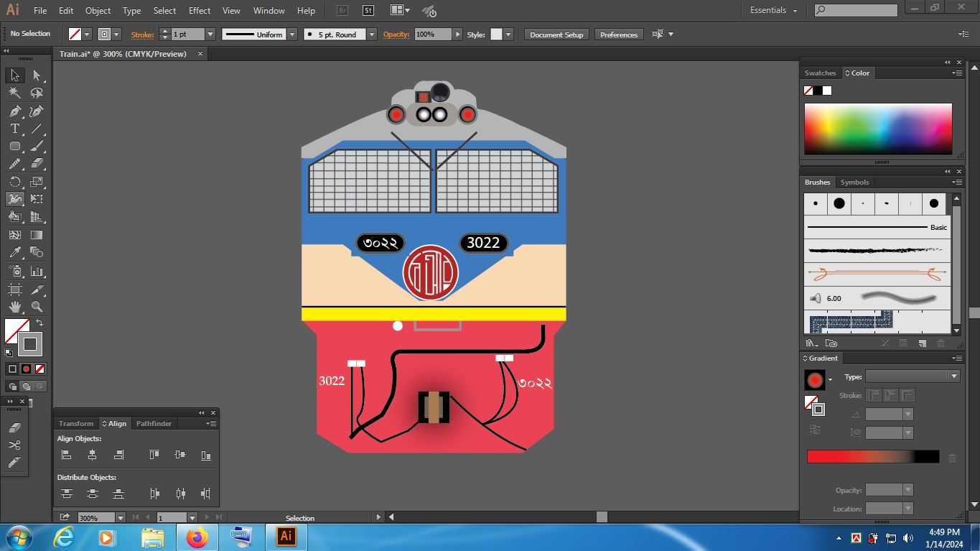
Task: Click the Preferences button
Action: point(619,34)
